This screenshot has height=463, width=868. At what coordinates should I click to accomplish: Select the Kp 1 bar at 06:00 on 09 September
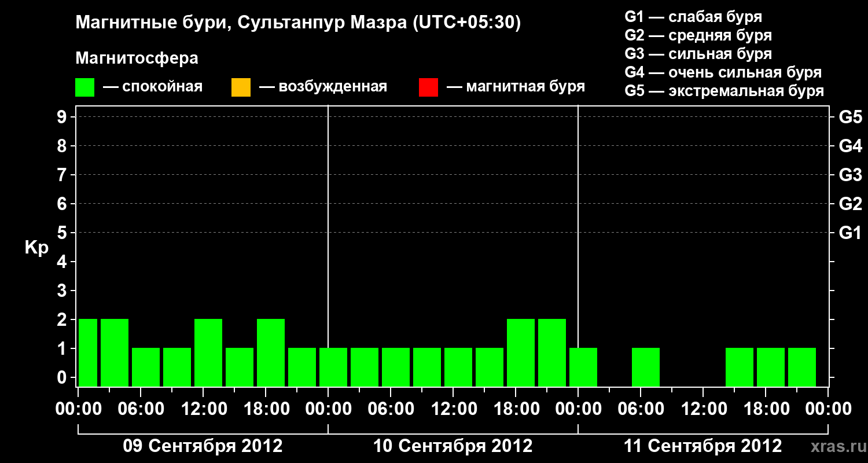pyautogui.click(x=146, y=367)
